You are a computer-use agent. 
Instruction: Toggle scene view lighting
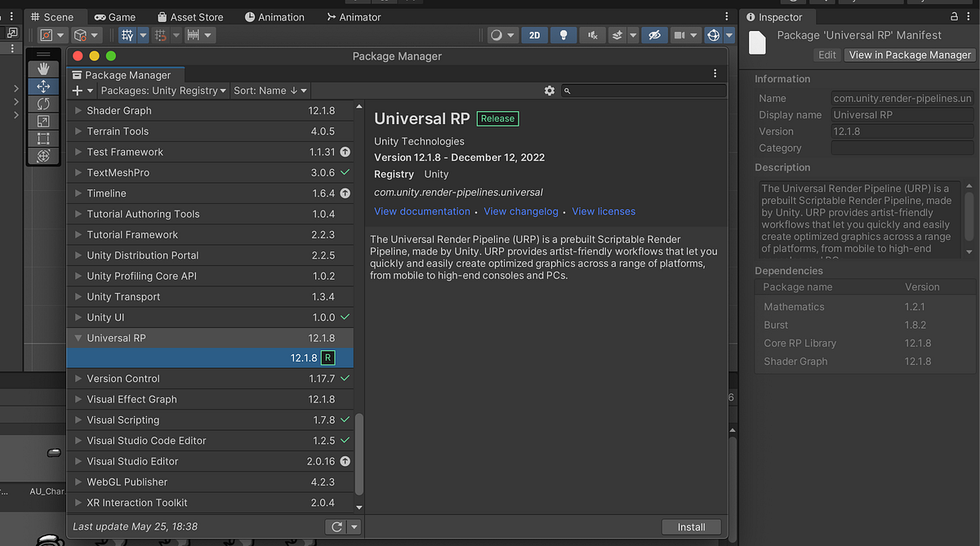(562, 35)
